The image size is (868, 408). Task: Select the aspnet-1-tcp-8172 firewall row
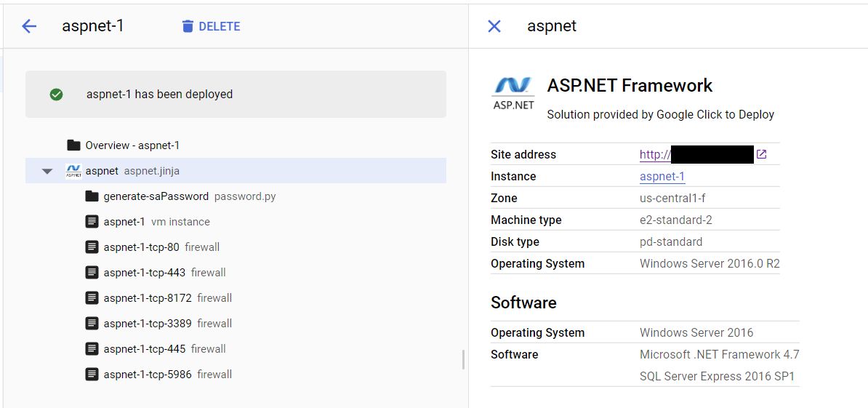[x=236, y=298]
